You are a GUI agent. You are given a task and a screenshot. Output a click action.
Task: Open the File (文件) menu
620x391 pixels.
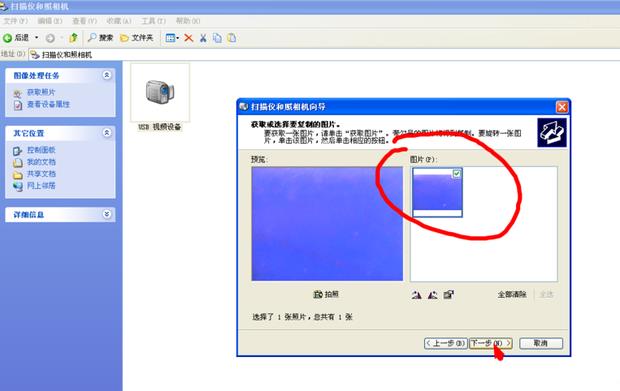tap(15, 21)
